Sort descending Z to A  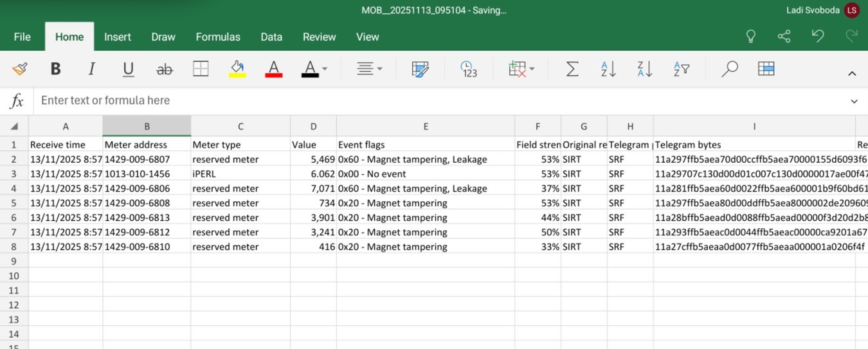[644, 69]
